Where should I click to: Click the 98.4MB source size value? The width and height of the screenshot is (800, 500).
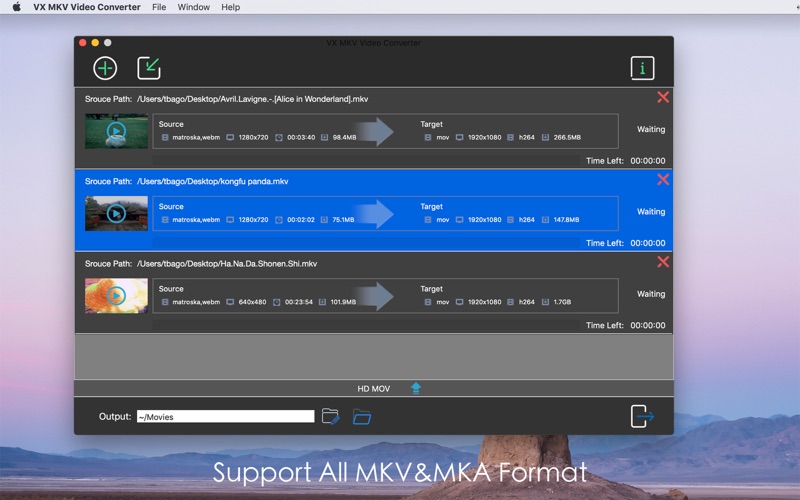(x=344, y=137)
